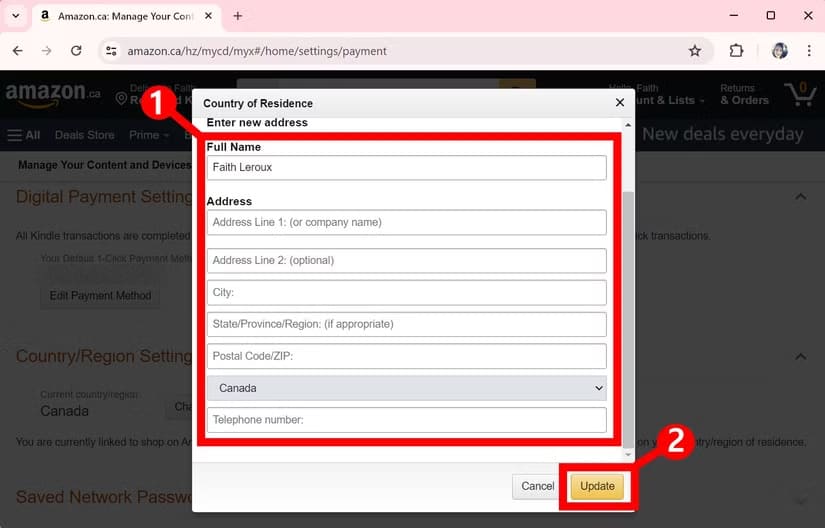Close the Country of Residence dialog
Viewport: 825px width, 528px height.
(x=620, y=103)
